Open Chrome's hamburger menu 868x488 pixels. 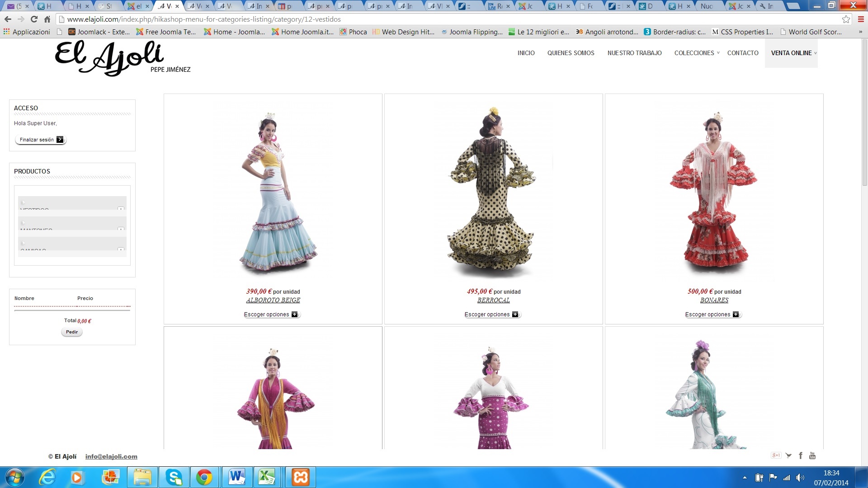(x=861, y=19)
